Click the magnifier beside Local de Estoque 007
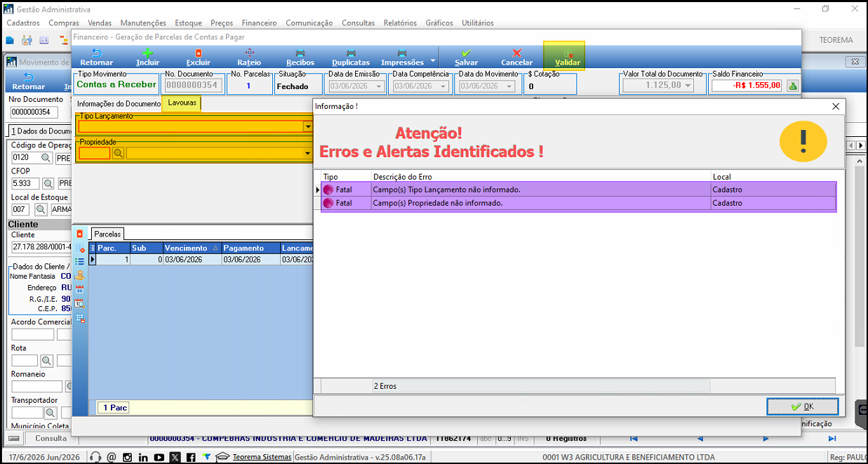 click(39, 209)
